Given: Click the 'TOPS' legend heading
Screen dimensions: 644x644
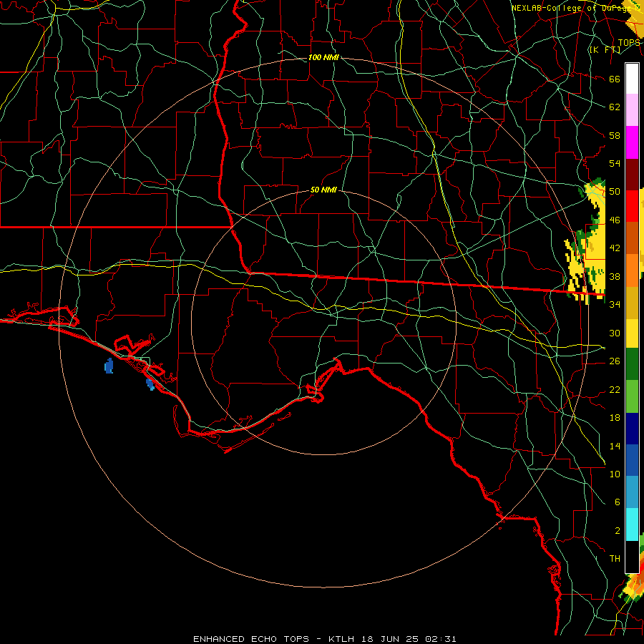Looking at the screenshot, I should pos(629,43).
